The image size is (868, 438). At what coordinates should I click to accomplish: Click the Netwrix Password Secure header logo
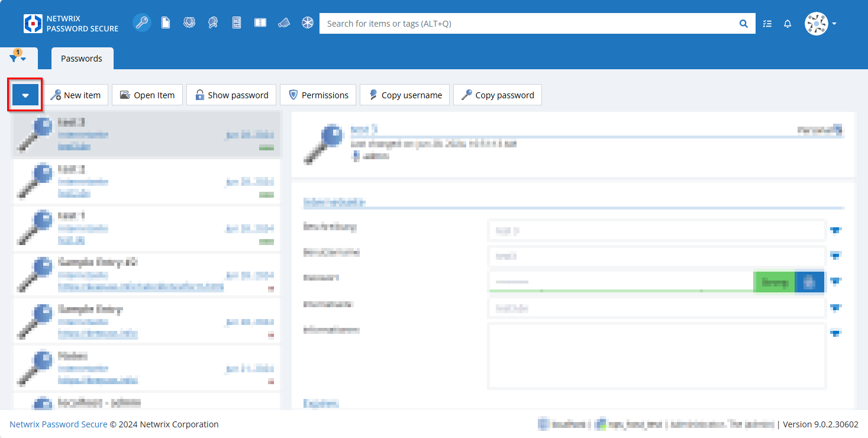point(71,24)
